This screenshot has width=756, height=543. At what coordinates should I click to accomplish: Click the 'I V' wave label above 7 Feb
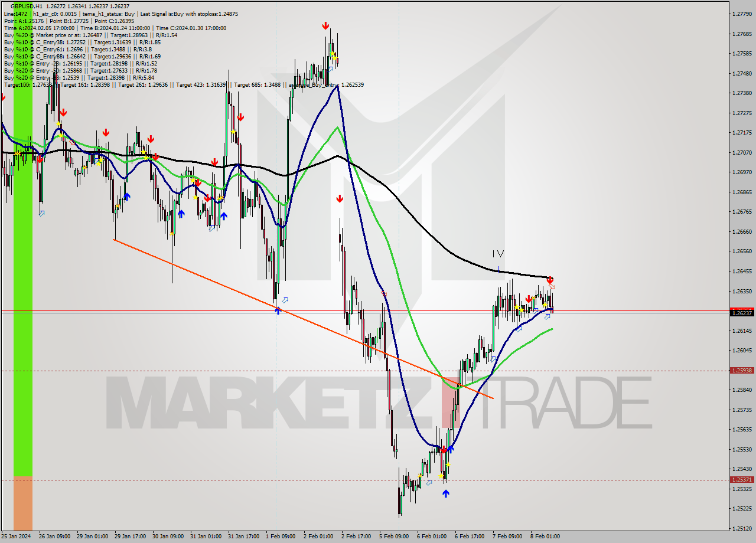(498, 254)
